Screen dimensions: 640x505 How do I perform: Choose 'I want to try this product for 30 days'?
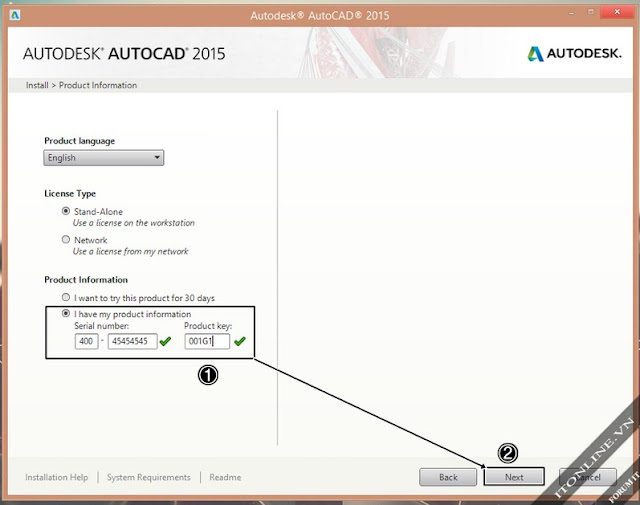(66, 297)
